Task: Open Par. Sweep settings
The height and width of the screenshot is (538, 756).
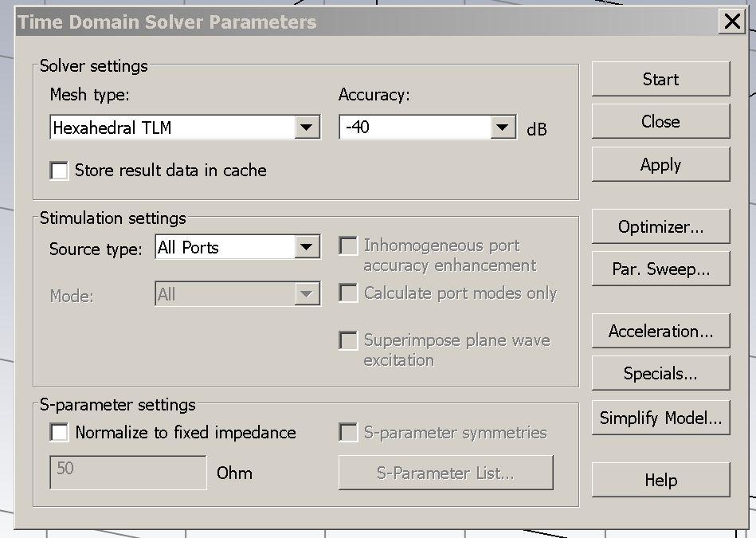Action: 660,269
